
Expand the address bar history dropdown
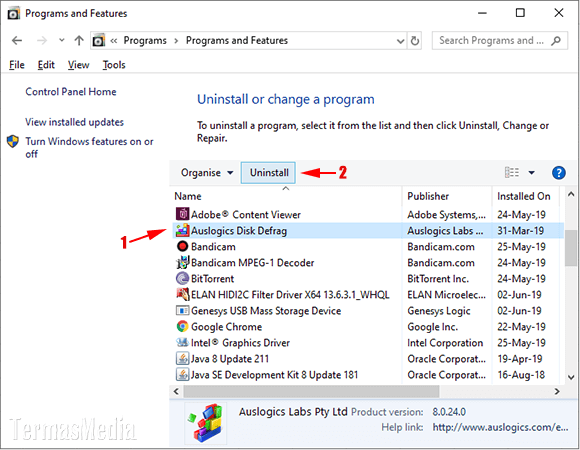[x=400, y=41]
